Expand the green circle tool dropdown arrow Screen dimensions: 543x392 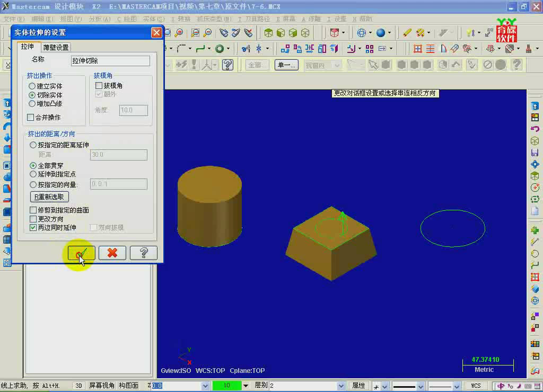click(228, 49)
